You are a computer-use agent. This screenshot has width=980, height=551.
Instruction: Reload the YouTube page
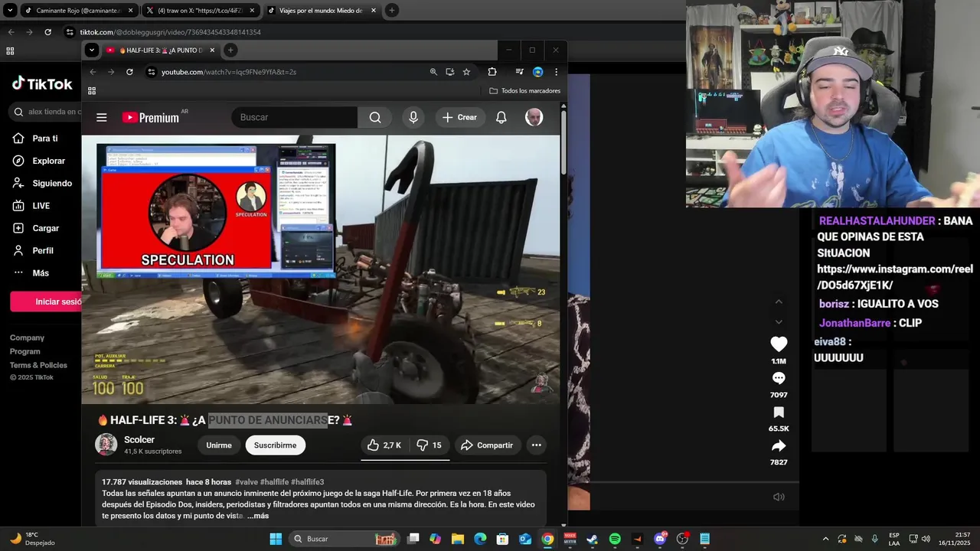(x=129, y=72)
